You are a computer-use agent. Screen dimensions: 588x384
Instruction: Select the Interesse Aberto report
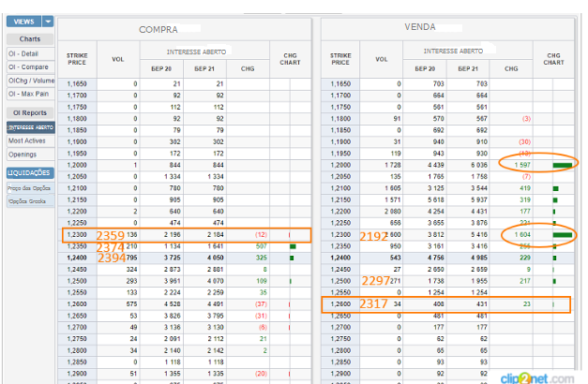[29, 126]
